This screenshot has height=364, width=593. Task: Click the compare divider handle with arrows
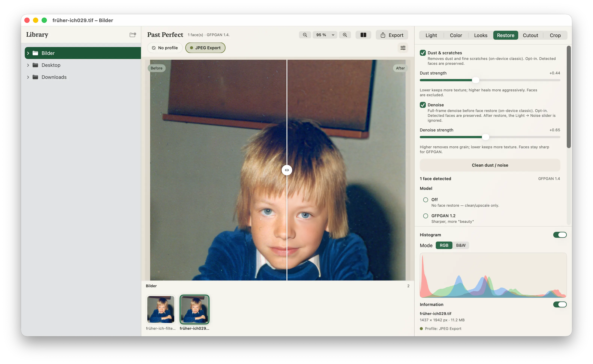coord(287,170)
